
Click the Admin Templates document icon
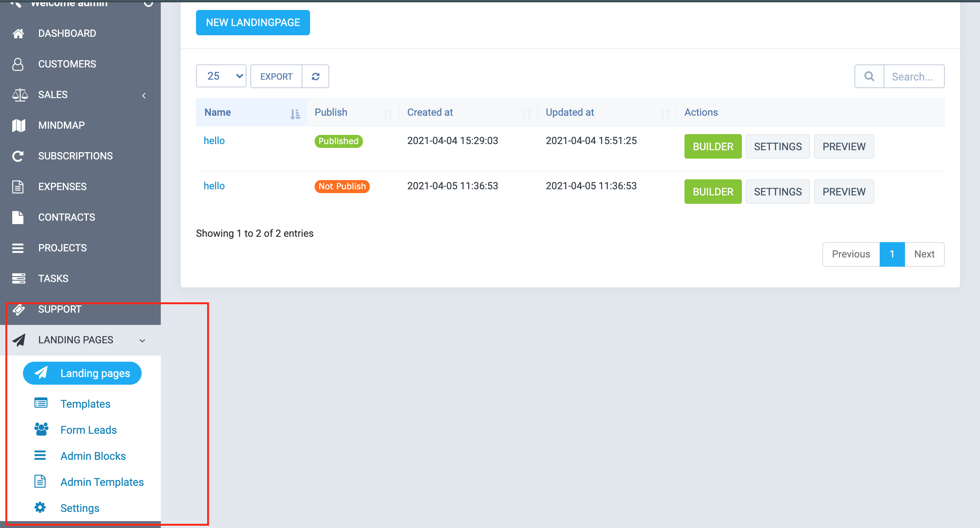coord(40,482)
